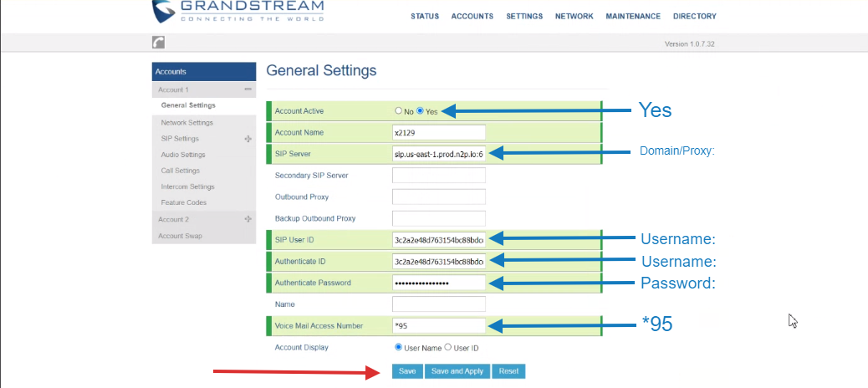Open the STATUS menu

pyautogui.click(x=425, y=17)
